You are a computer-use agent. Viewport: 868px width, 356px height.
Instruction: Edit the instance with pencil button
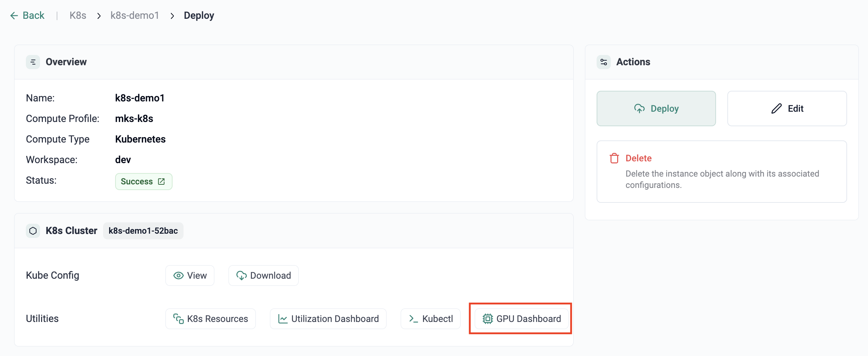[787, 109]
